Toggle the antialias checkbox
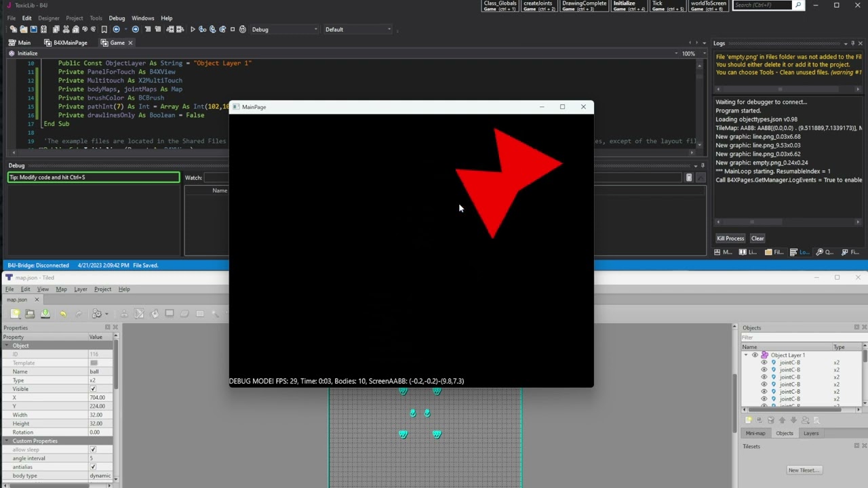 tap(93, 467)
